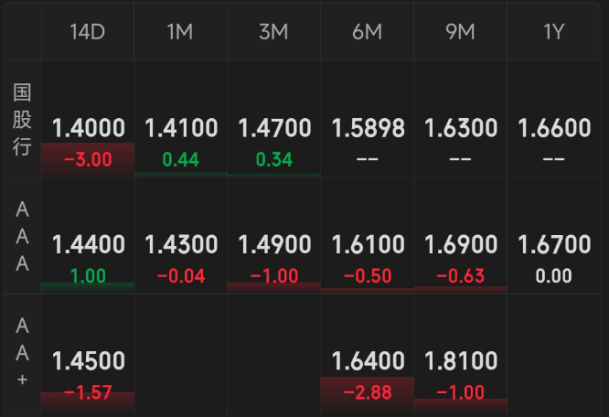The width and height of the screenshot is (610, 418).
Task: Click the AAA row label
Action: click(22, 236)
